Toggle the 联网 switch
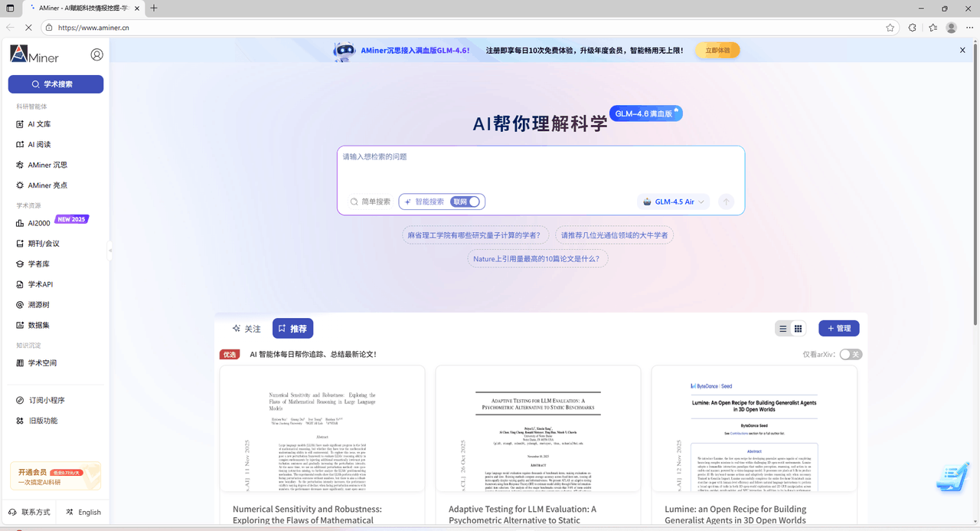Screen dimensions: 980x531 [x=465, y=202]
